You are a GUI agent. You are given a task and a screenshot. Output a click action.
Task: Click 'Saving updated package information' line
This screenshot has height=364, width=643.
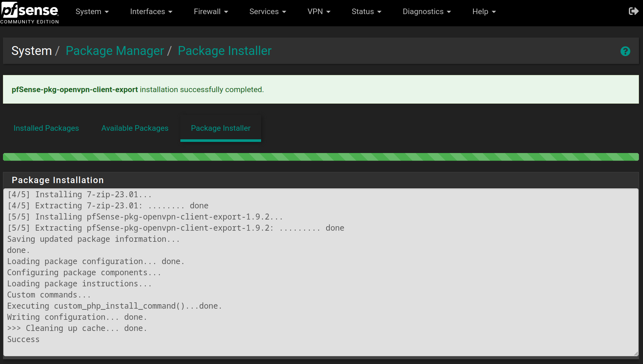(x=93, y=239)
